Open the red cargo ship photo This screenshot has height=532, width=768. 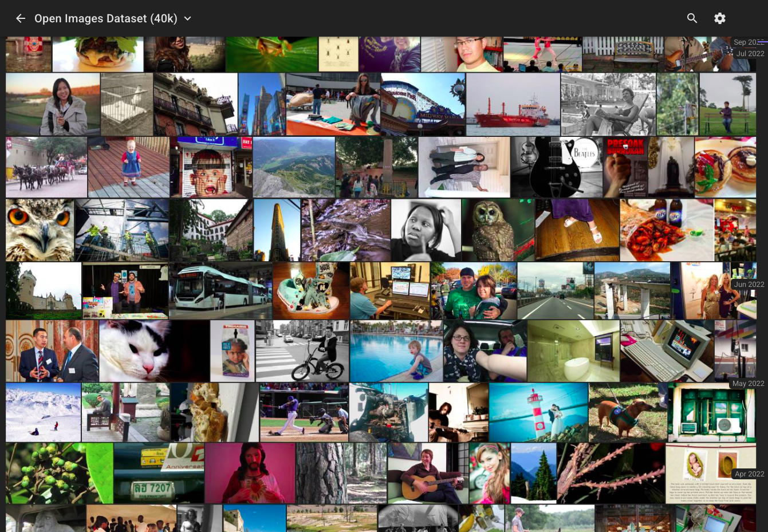513,104
